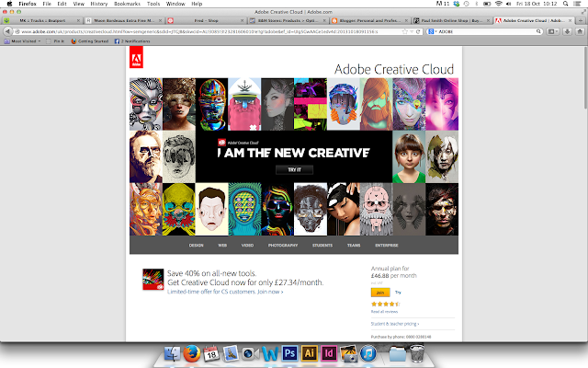Image resolution: width=588 pixels, height=368 pixels.
Task: Go to the Firefox home page button
Action: [x=580, y=31]
